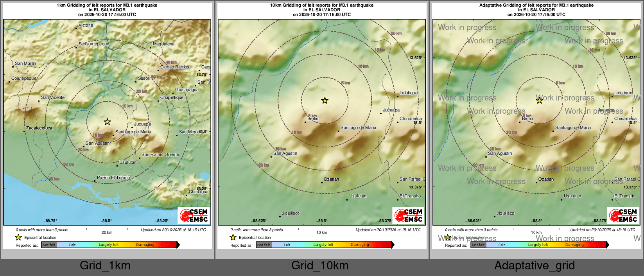This screenshot has height=276, width=644.
Task: Click the epicenter star on Grid_1km map
Action: [107, 122]
